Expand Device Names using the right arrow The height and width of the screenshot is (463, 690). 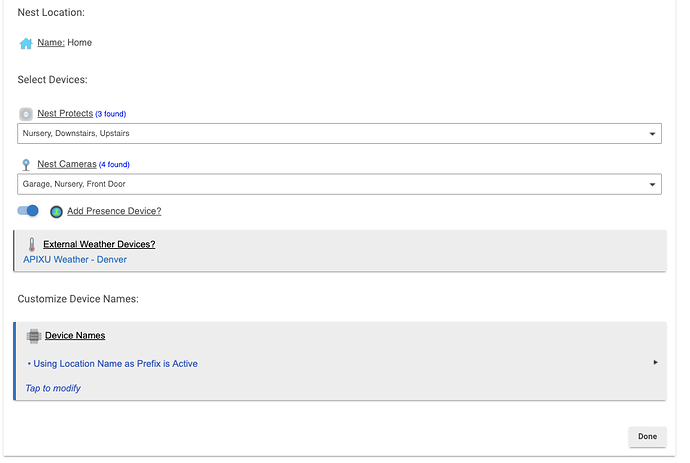655,362
